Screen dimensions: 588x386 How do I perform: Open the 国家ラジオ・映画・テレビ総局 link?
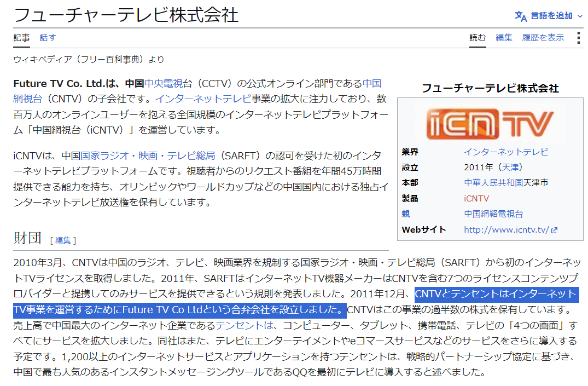coord(148,155)
